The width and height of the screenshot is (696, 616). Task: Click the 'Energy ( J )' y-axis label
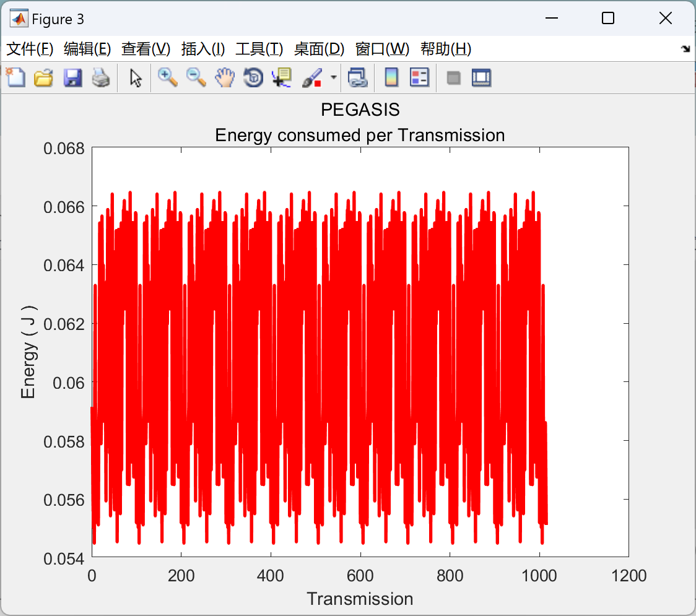[28, 352]
